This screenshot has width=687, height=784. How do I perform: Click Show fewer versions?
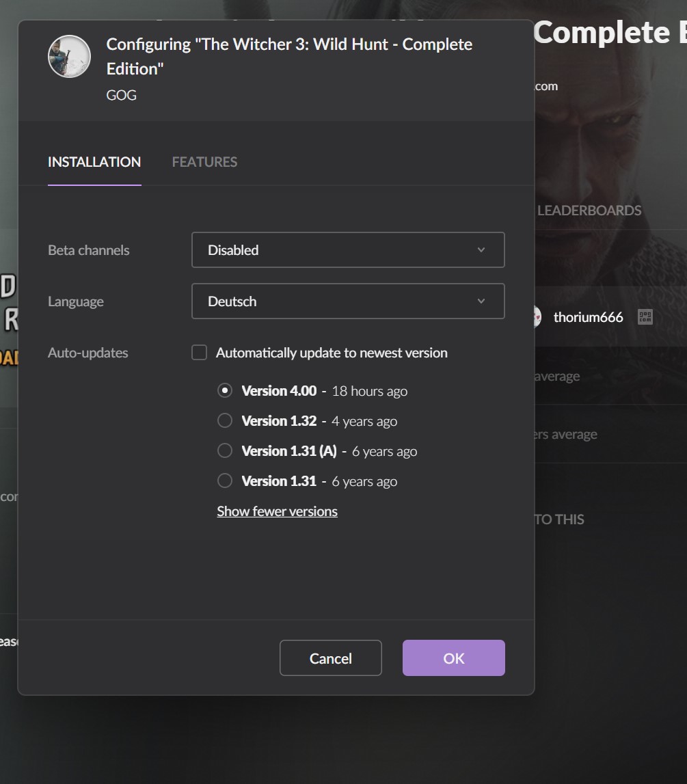coord(277,511)
